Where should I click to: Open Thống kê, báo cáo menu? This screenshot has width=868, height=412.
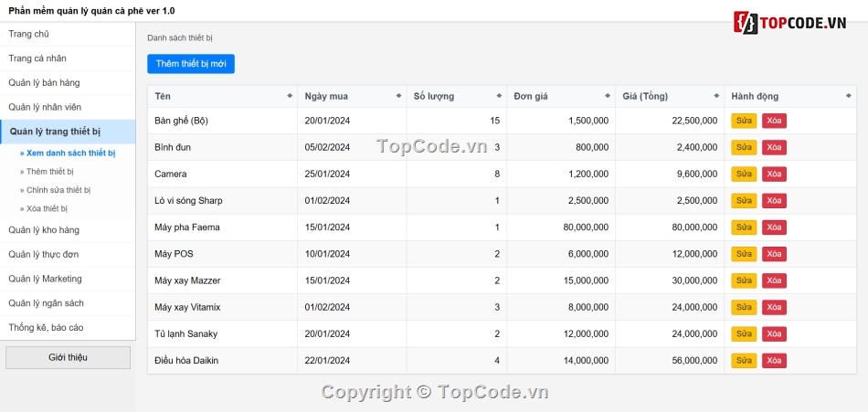coord(68,328)
